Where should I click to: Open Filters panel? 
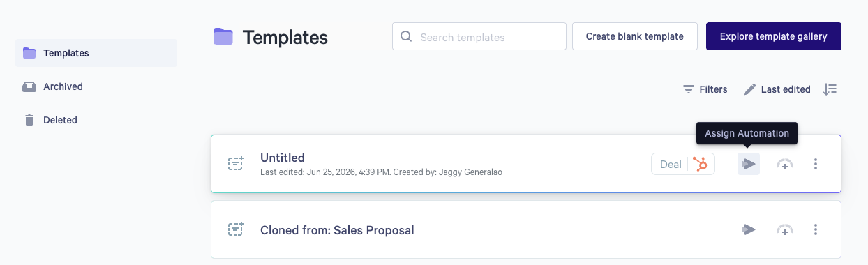pyautogui.click(x=705, y=89)
